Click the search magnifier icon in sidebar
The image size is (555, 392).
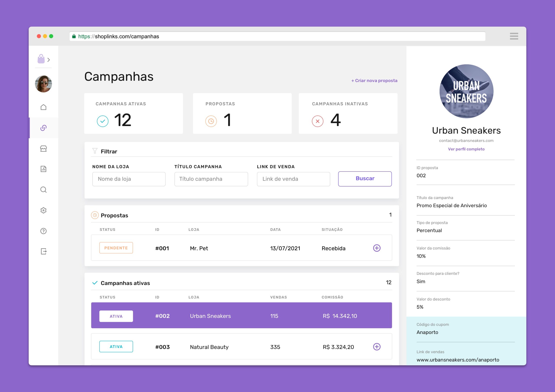[44, 190]
